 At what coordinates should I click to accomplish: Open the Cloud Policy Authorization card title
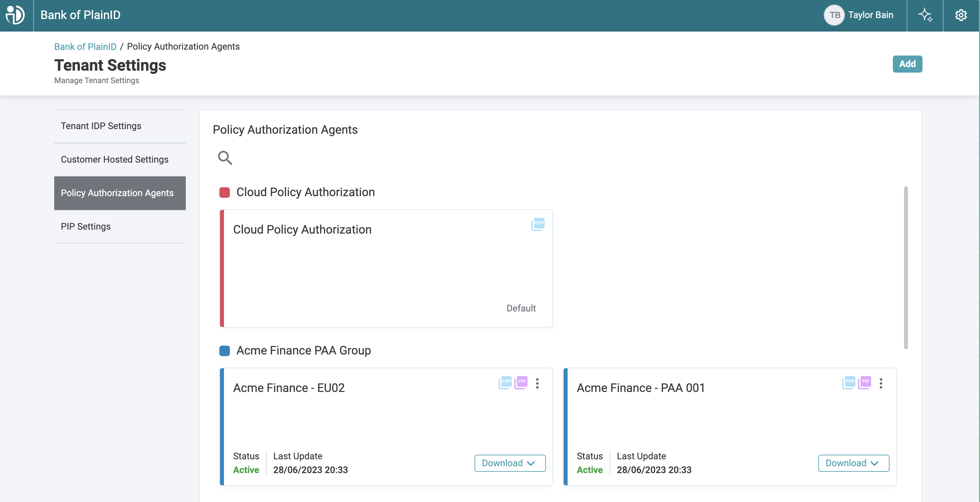[x=302, y=230]
